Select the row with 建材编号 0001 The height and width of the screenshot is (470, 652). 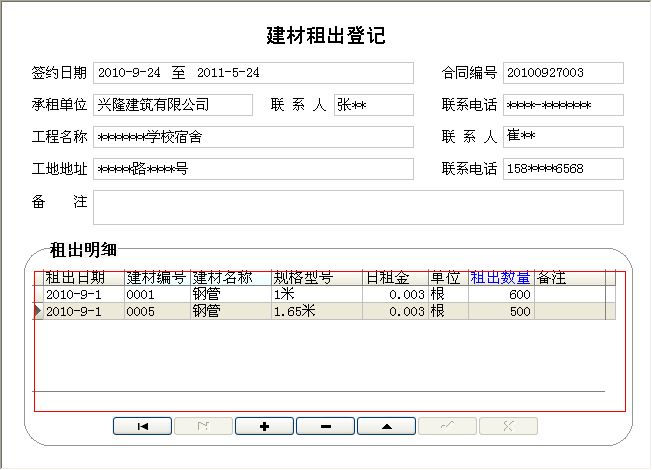click(x=157, y=295)
